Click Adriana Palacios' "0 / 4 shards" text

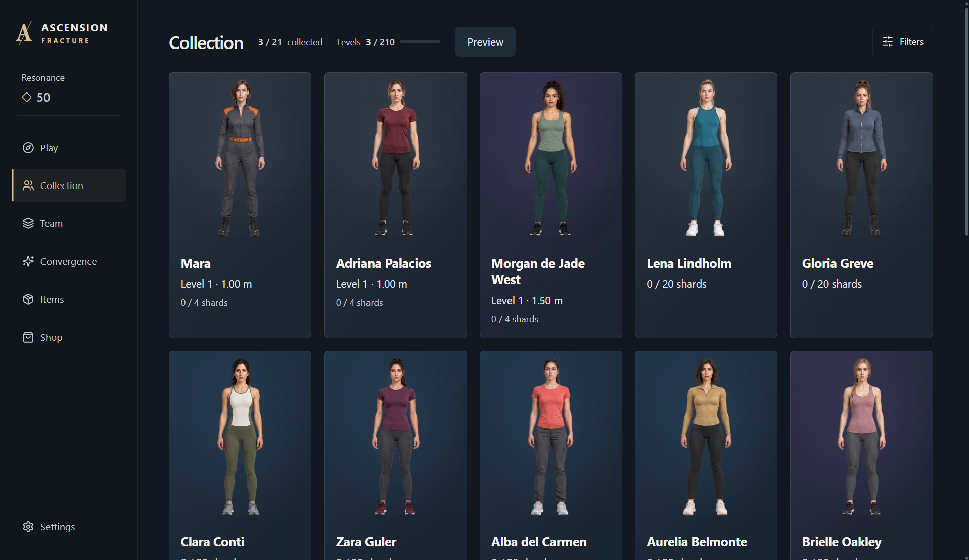pyautogui.click(x=359, y=303)
